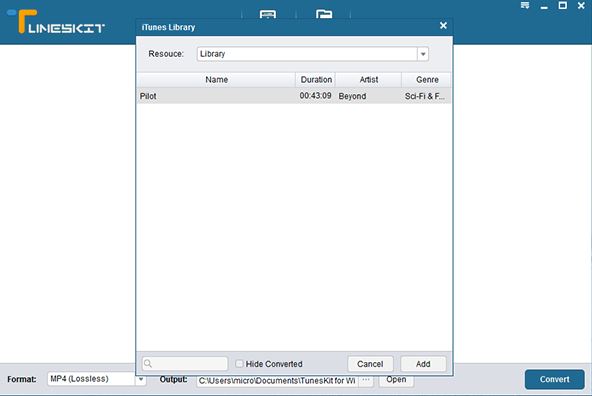Click the add files icon in top toolbar
Screen dimensions: 592x396
(x=268, y=14)
